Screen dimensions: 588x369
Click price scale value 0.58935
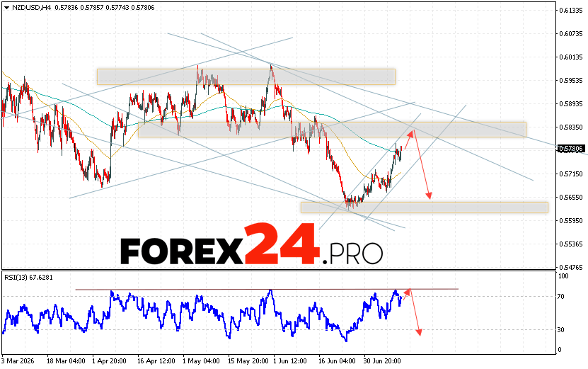(571, 103)
